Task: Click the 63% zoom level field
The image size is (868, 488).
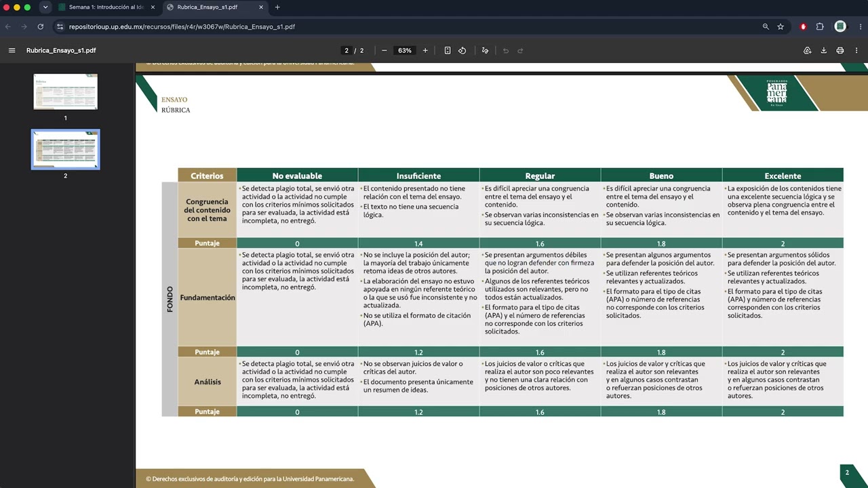Action: coord(405,50)
